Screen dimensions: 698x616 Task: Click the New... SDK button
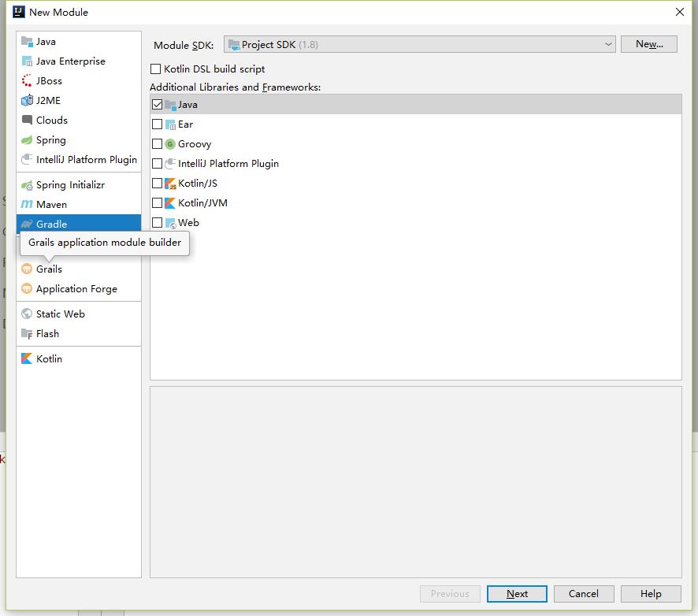tap(649, 44)
